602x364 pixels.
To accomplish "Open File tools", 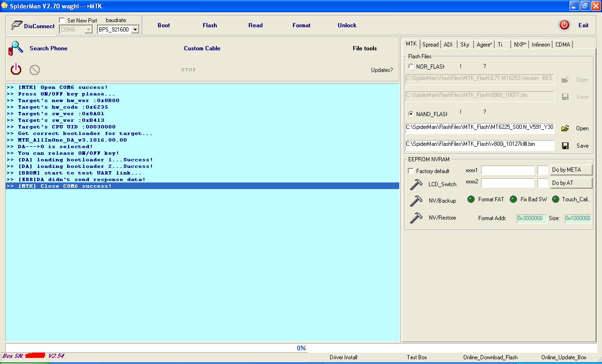I will pos(365,48).
